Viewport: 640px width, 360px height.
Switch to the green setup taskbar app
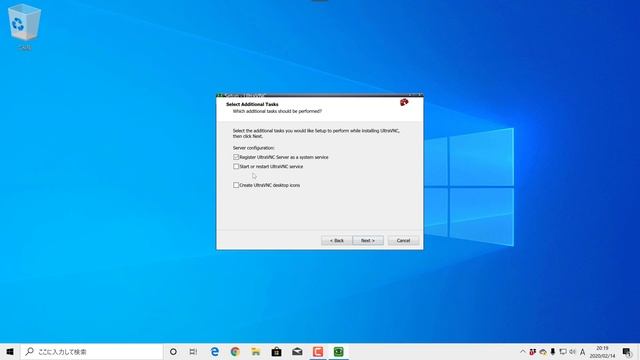click(x=338, y=351)
